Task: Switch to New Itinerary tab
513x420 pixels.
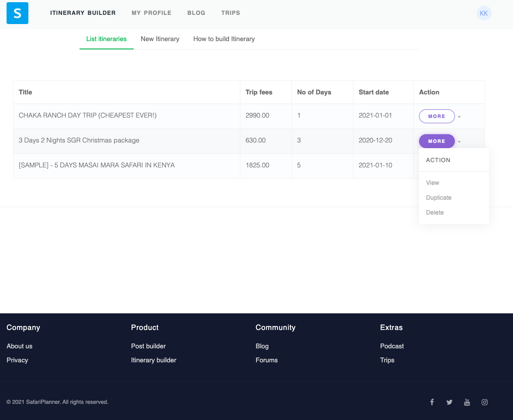Action: (160, 39)
